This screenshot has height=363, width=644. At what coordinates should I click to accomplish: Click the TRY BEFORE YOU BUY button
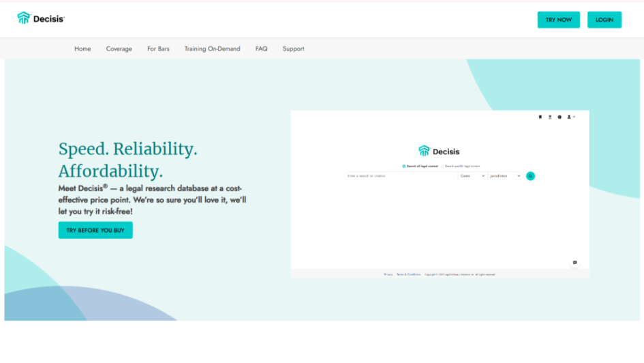tap(95, 230)
